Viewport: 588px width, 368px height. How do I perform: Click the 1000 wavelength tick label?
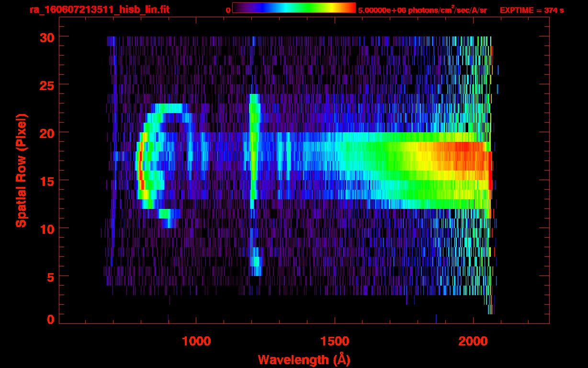pyautogui.click(x=196, y=341)
